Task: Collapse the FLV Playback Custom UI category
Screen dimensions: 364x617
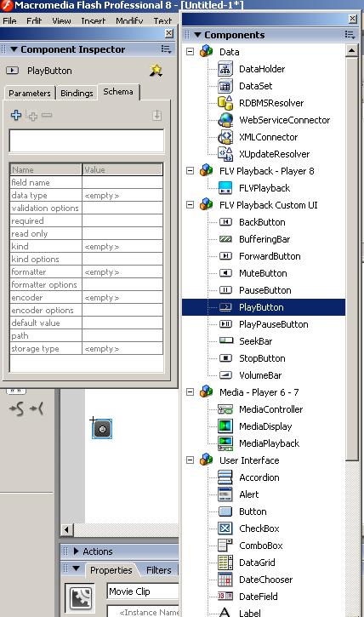Action: (191, 204)
